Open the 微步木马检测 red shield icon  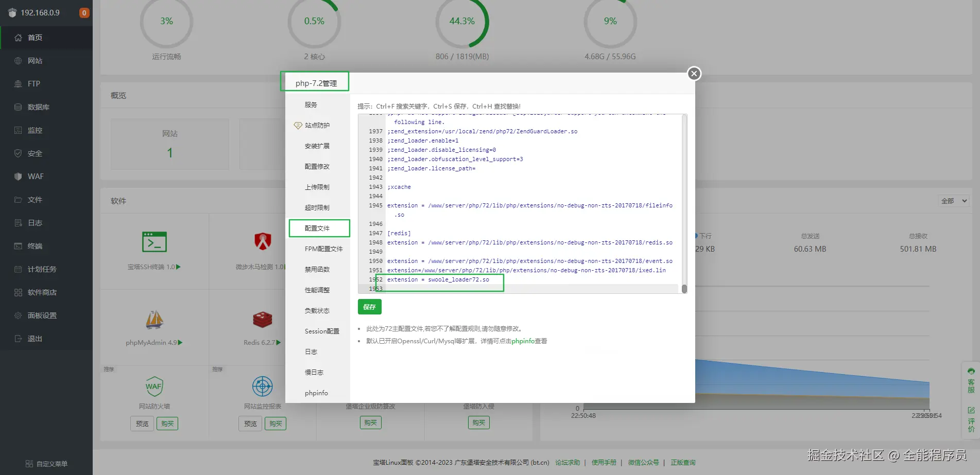pyautogui.click(x=263, y=241)
